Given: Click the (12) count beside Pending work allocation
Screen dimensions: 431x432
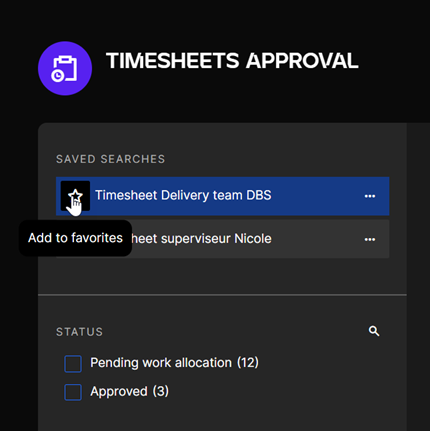Looking at the screenshot, I should (248, 363).
